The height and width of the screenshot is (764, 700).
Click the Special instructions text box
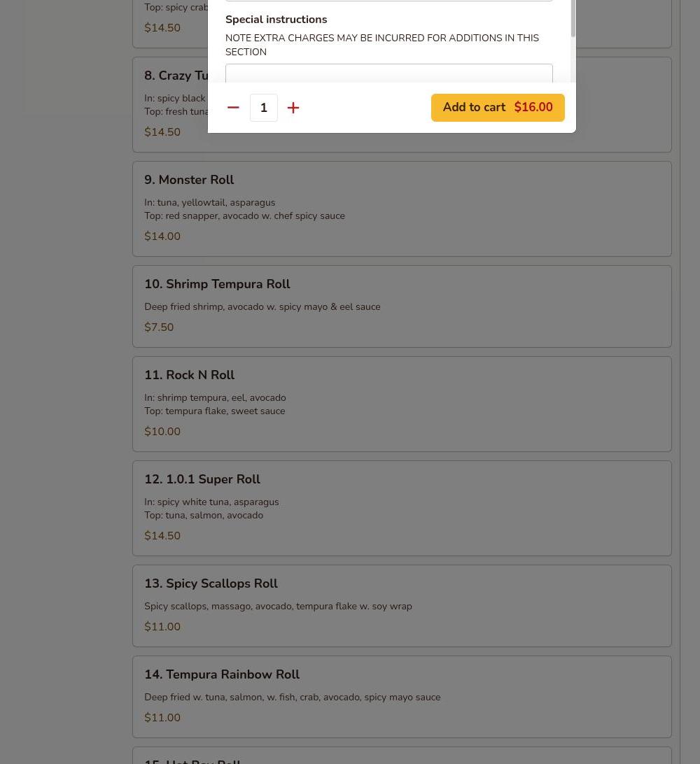[x=389, y=73]
